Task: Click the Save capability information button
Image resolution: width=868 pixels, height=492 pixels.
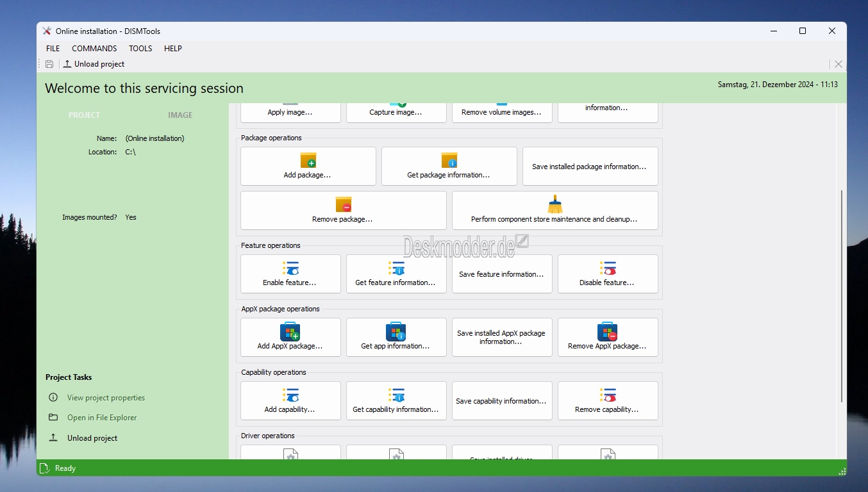Action: click(x=502, y=401)
